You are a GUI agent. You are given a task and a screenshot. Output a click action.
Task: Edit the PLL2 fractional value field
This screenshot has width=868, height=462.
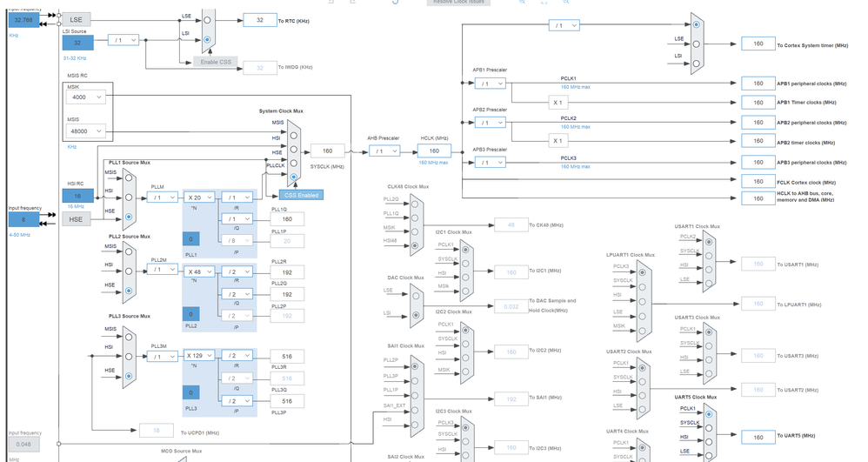[191, 314]
